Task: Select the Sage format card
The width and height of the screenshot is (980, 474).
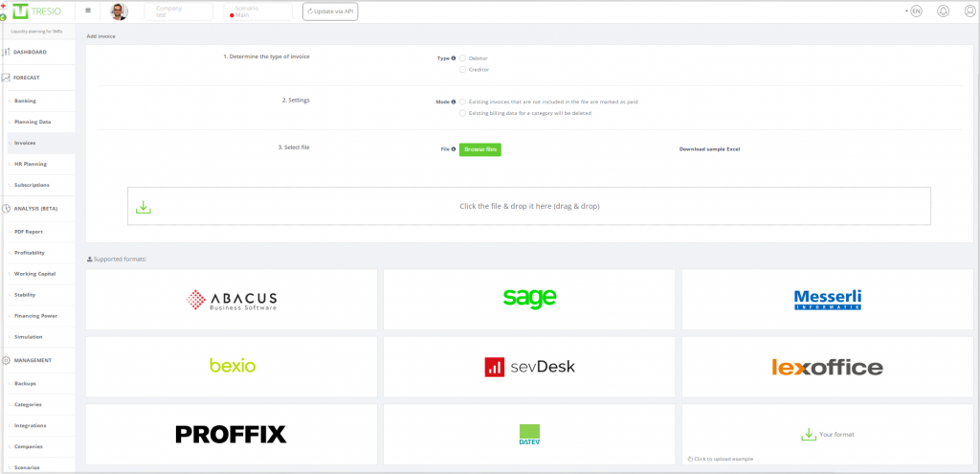Action: pyautogui.click(x=528, y=300)
